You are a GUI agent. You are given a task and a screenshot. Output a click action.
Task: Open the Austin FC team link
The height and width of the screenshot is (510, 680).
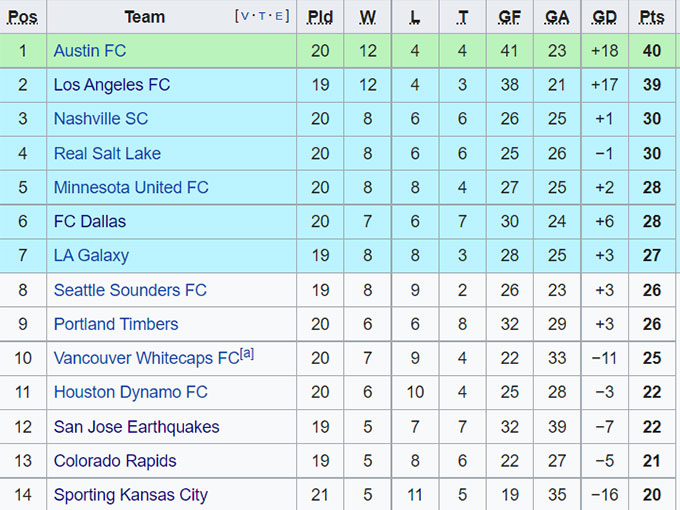tap(90, 50)
